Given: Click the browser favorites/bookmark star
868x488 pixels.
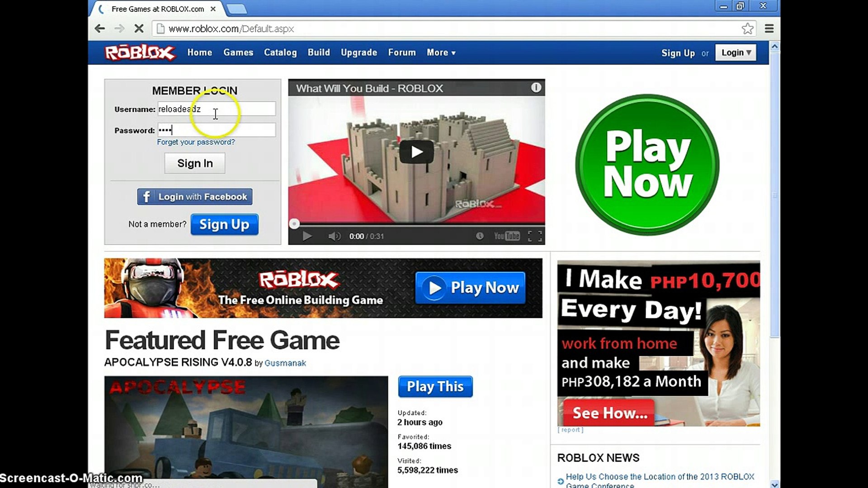Looking at the screenshot, I should tap(748, 28).
